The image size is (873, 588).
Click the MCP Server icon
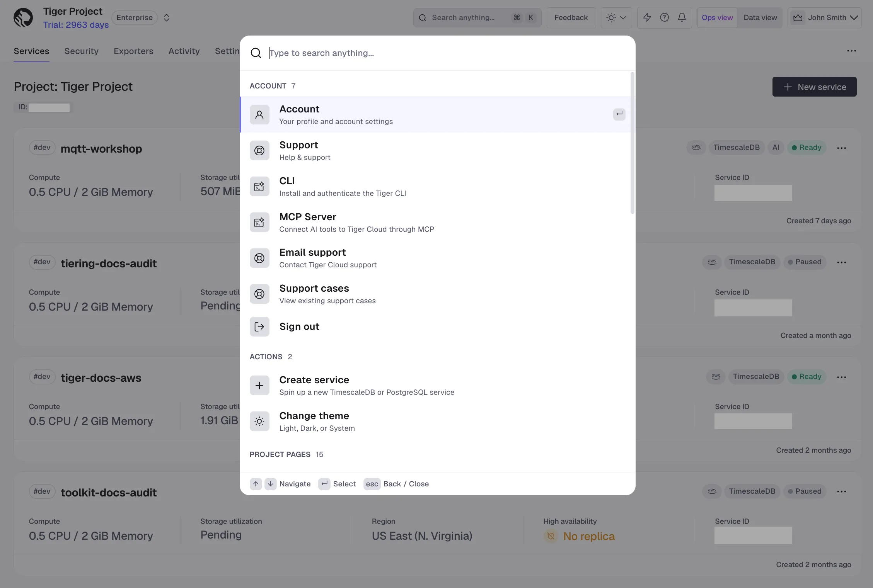(259, 223)
